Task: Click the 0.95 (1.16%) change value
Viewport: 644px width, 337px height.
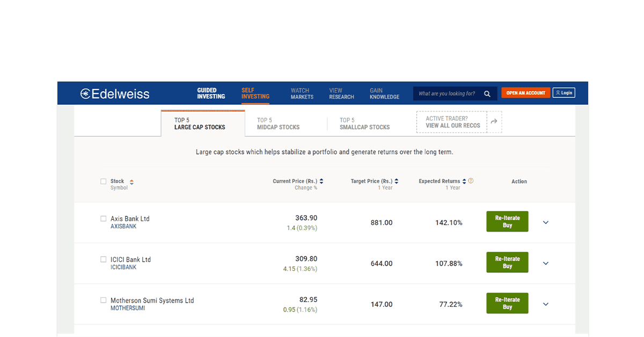Action: click(301, 310)
